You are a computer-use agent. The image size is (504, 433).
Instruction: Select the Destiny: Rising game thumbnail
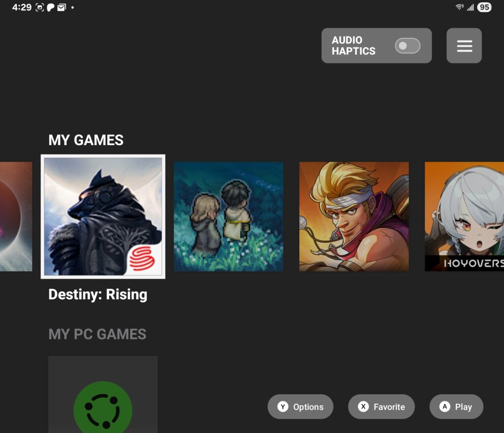point(103,216)
